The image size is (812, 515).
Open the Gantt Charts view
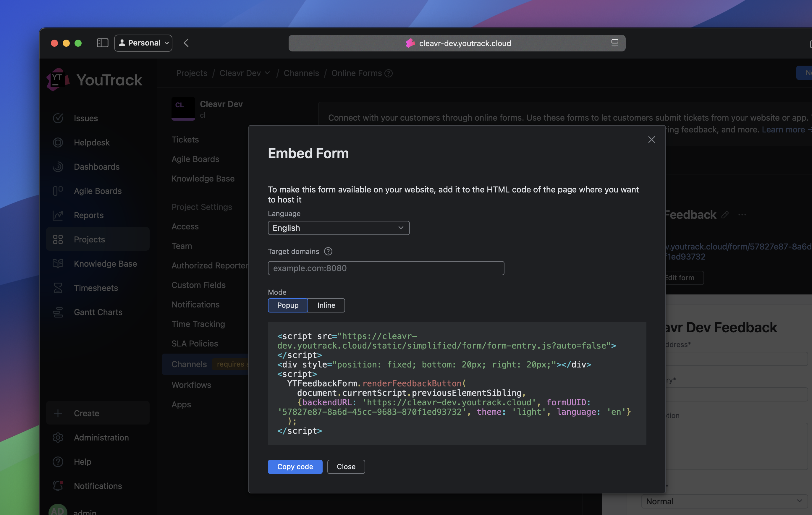(x=98, y=312)
